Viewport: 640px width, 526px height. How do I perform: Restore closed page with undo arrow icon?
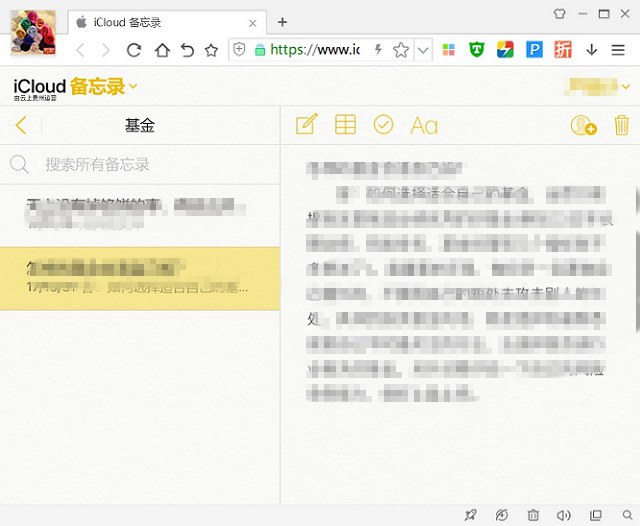point(187,50)
